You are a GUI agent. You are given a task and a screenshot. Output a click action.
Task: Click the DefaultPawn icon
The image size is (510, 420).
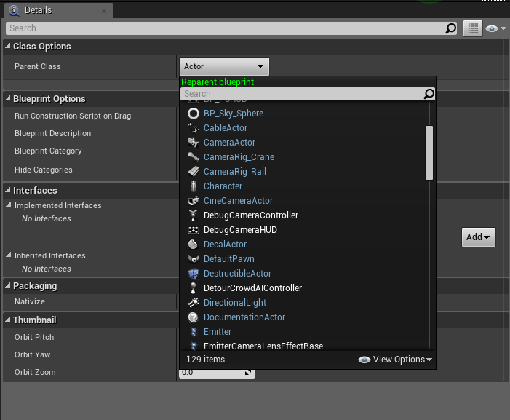coord(194,259)
